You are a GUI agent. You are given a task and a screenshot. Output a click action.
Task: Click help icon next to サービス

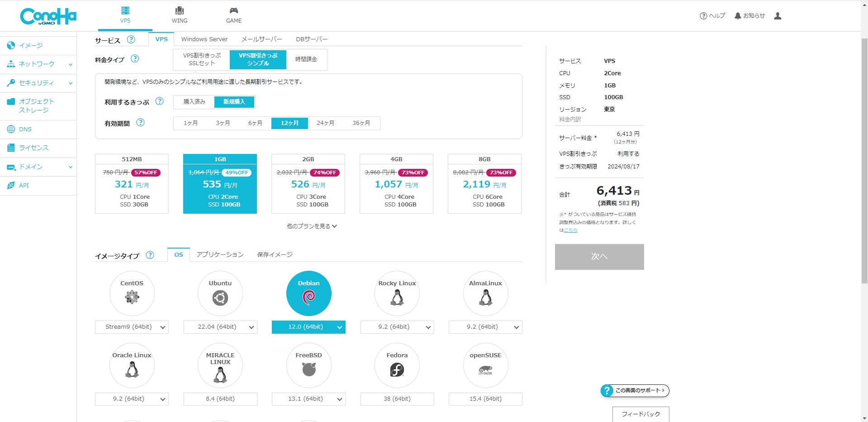pos(131,39)
